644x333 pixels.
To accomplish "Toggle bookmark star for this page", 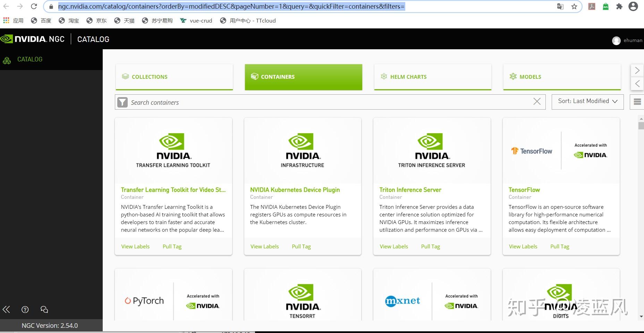I will (x=574, y=6).
